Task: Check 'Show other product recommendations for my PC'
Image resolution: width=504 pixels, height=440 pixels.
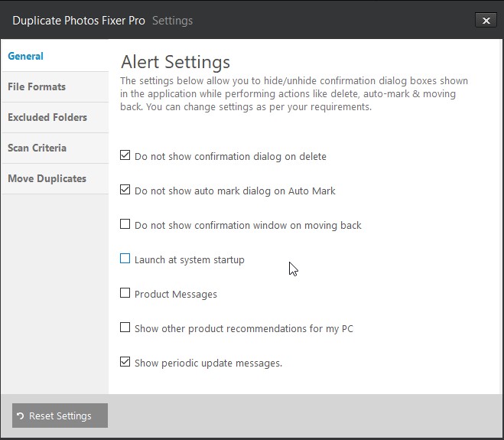Action: tap(125, 328)
